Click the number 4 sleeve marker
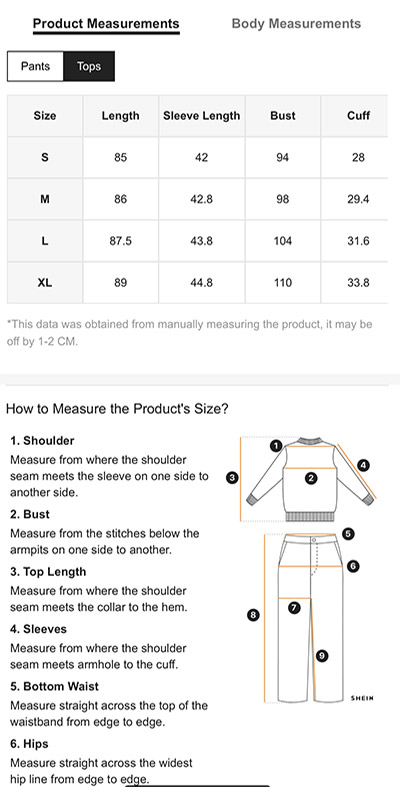Viewport: 400px width, 787px height. click(364, 465)
